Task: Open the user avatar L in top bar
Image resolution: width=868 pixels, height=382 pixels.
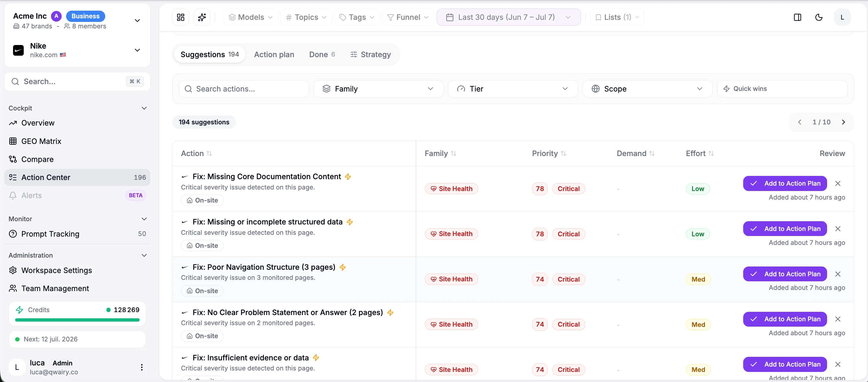Action: [x=842, y=17]
